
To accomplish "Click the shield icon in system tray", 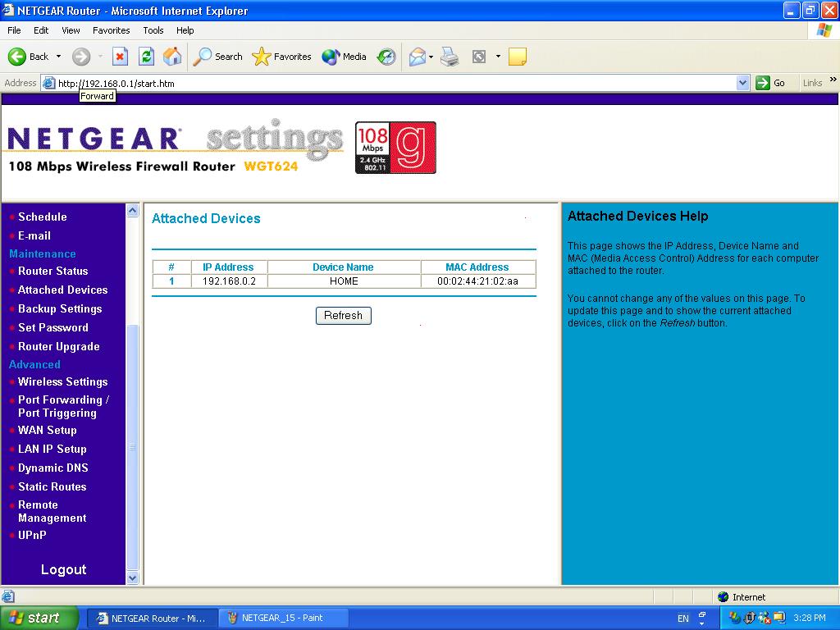I will pos(750,618).
